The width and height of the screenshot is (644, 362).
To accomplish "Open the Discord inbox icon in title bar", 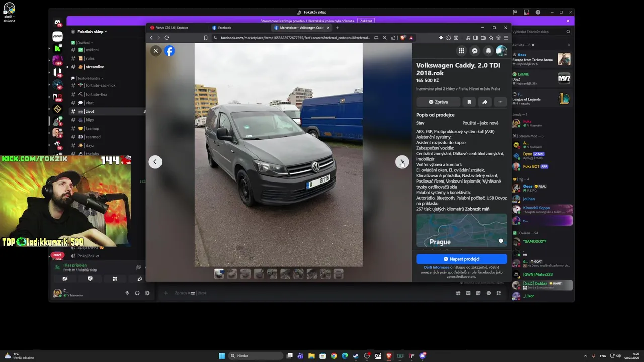I will pos(526,12).
